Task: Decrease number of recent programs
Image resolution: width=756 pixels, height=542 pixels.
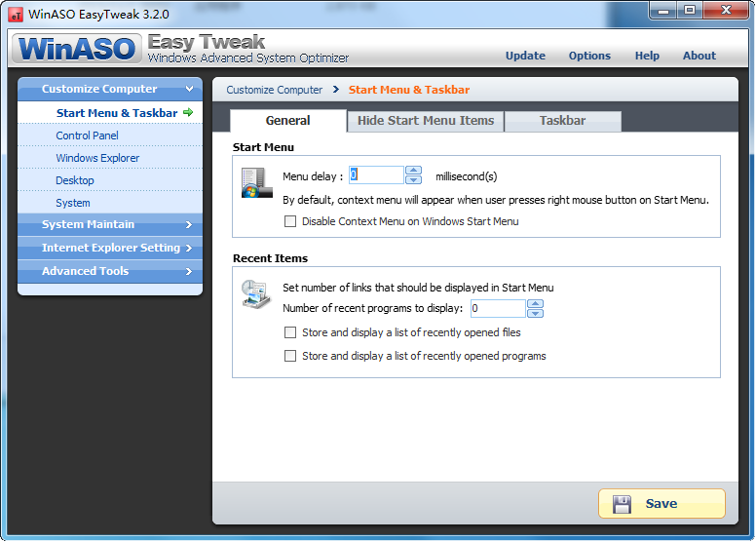Action: pos(535,313)
